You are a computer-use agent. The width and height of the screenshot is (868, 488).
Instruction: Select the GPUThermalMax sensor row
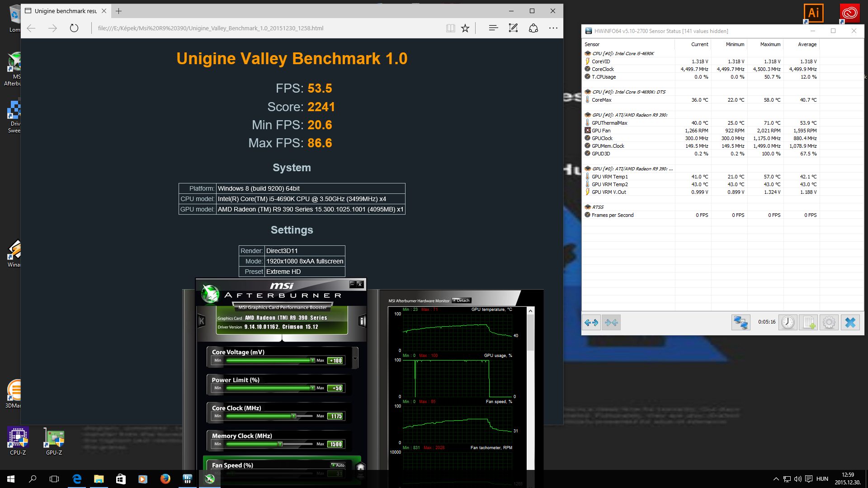[x=701, y=123]
